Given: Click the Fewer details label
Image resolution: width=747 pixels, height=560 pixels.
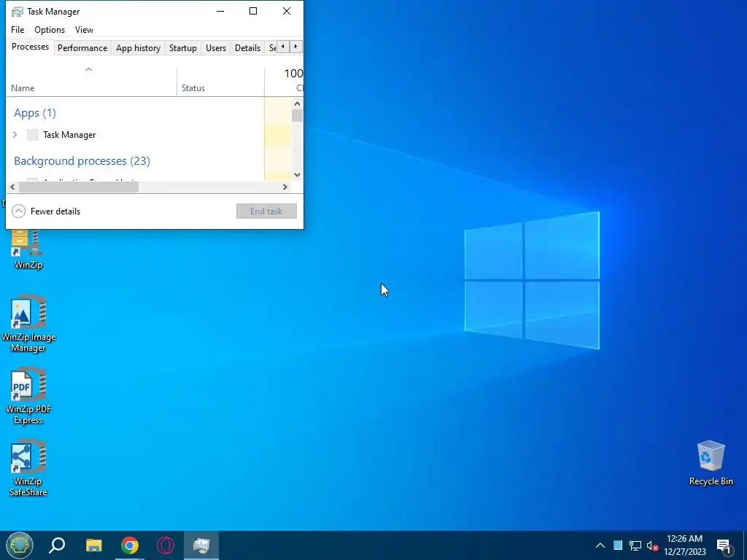Looking at the screenshot, I should pyautogui.click(x=55, y=211).
